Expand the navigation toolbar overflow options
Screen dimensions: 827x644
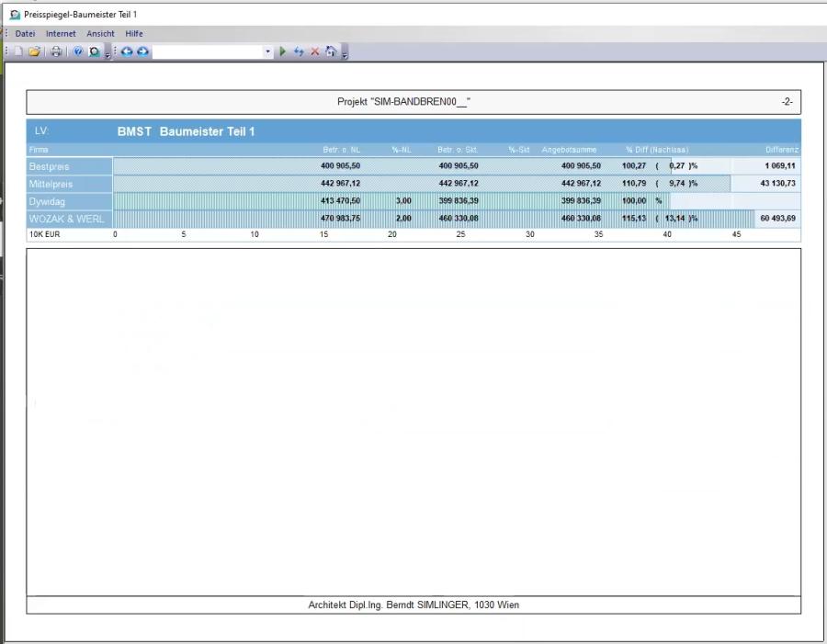(345, 55)
